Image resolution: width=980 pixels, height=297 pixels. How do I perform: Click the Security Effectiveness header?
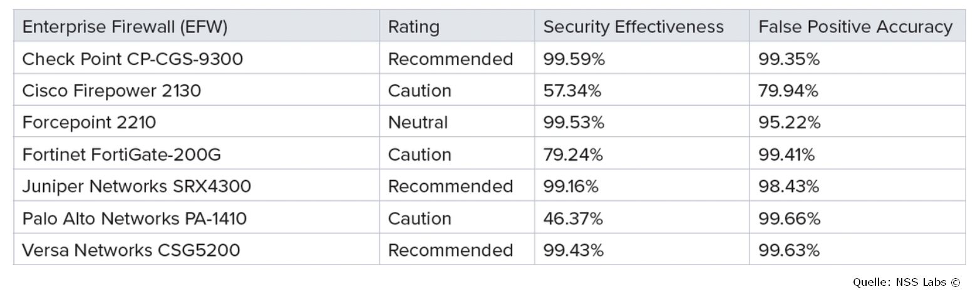(x=633, y=27)
